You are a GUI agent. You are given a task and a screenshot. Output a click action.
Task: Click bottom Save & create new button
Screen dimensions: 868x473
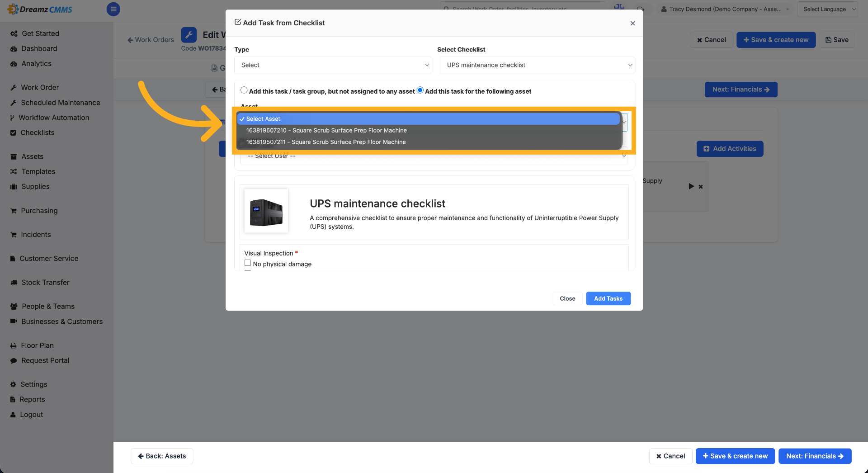[x=735, y=456]
